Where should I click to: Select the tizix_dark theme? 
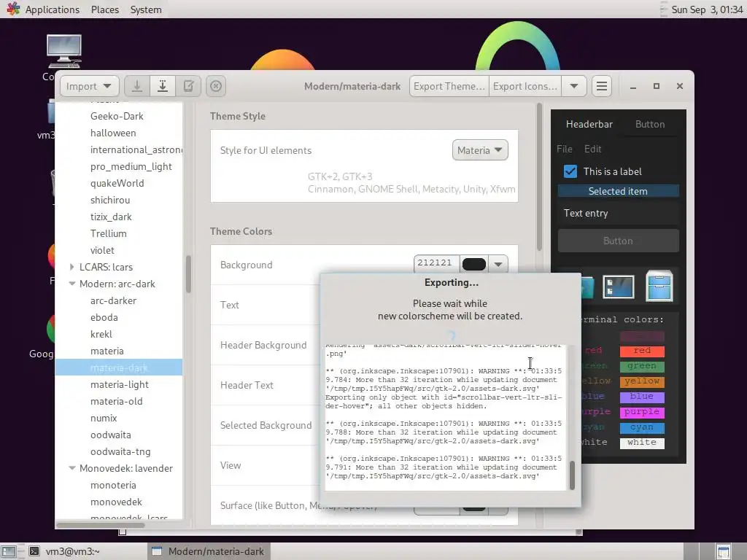111,217
